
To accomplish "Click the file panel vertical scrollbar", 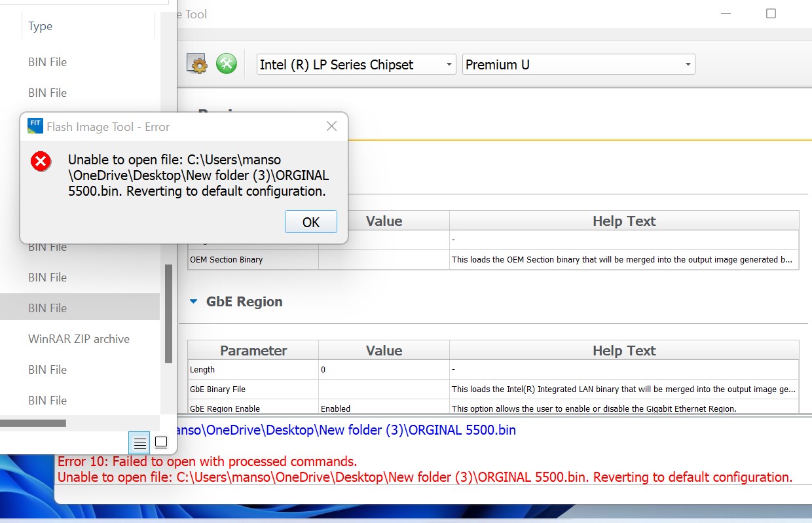I will (168, 314).
